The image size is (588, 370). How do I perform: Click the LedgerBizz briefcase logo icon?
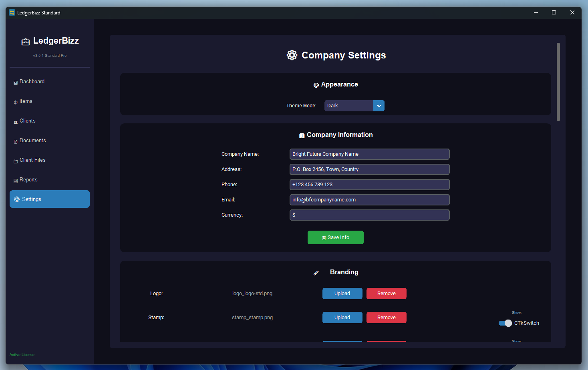(26, 42)
